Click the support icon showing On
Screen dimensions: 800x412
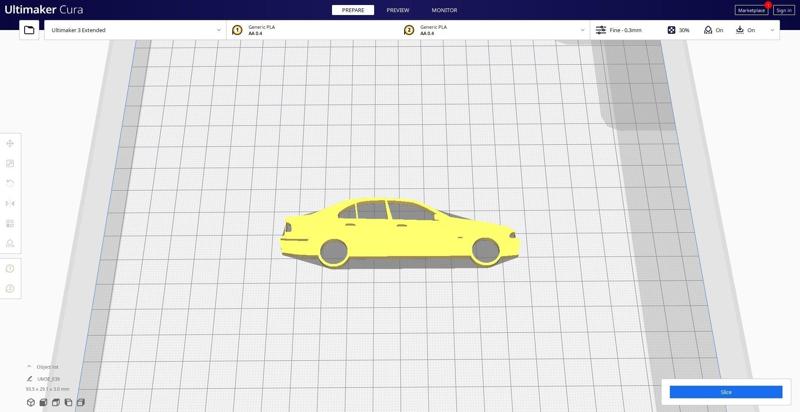click(708, 30)
